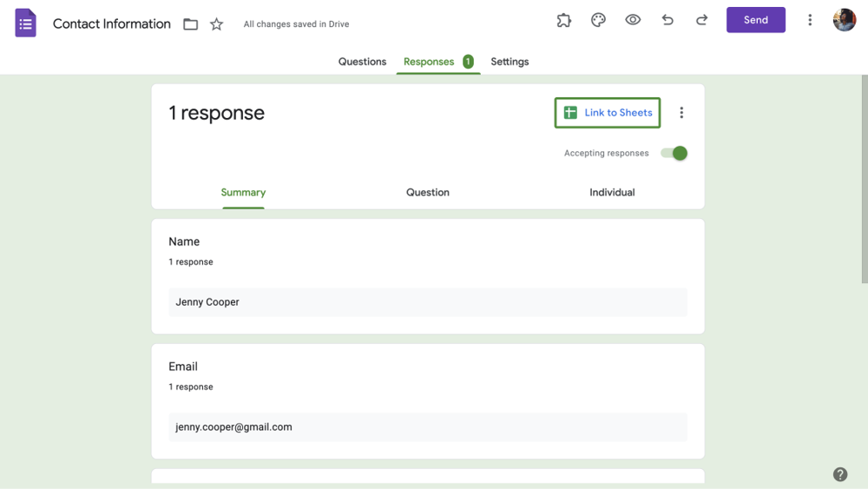Open the customize theme palette
Image resolution: width=868 pixels, height=489 pixels.
598,20
